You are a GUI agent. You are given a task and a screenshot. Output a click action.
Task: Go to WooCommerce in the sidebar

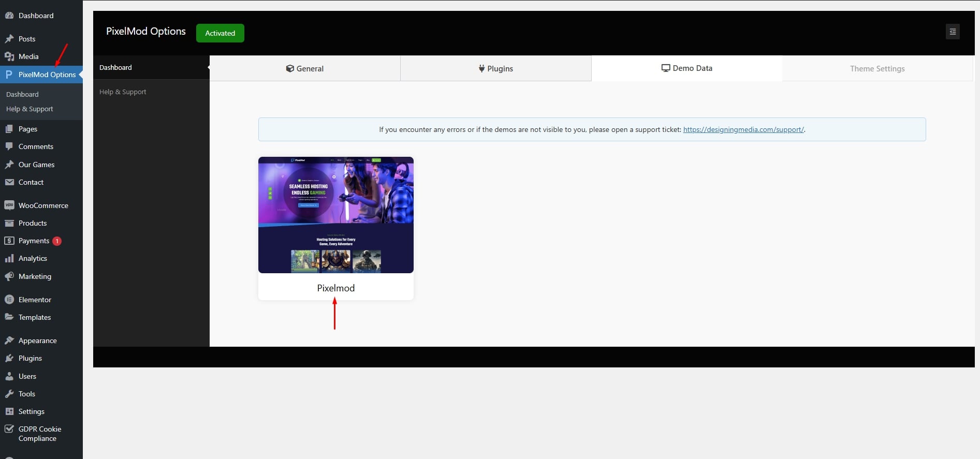(43, 205)
